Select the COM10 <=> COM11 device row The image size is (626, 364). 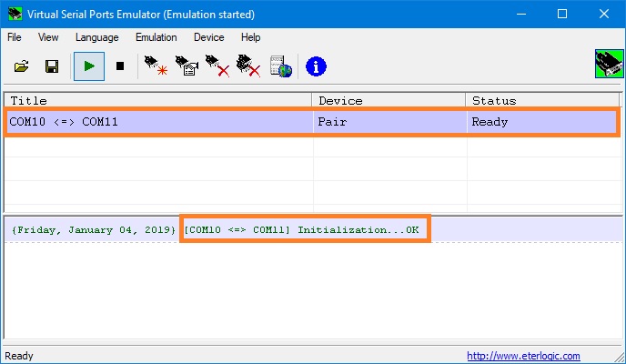pos(312,122)
